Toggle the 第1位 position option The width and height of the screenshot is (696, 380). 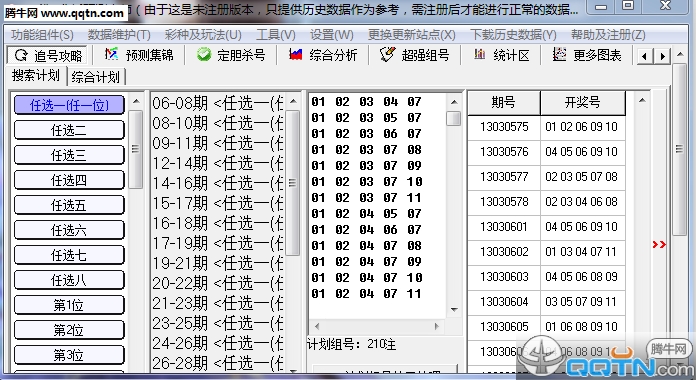pos(69,305)
